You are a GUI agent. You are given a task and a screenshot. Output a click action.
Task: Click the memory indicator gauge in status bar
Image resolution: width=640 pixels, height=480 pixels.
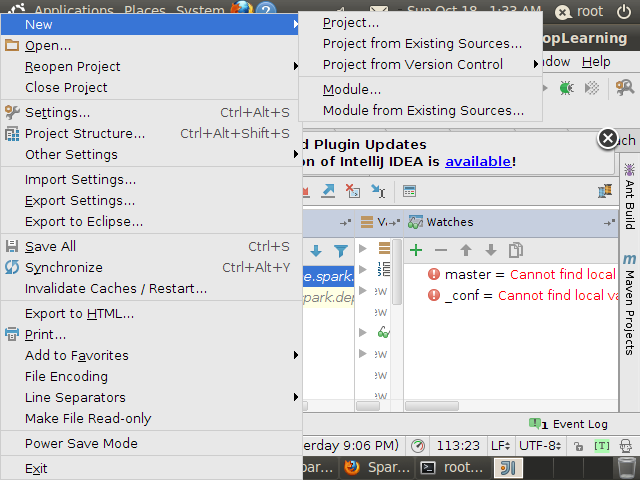[x=418, y=446]
